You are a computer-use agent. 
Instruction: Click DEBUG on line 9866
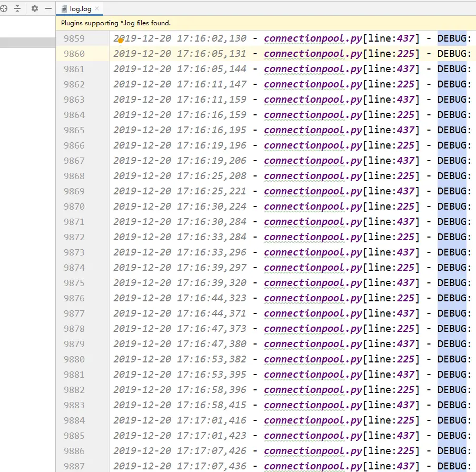(452, 145)
